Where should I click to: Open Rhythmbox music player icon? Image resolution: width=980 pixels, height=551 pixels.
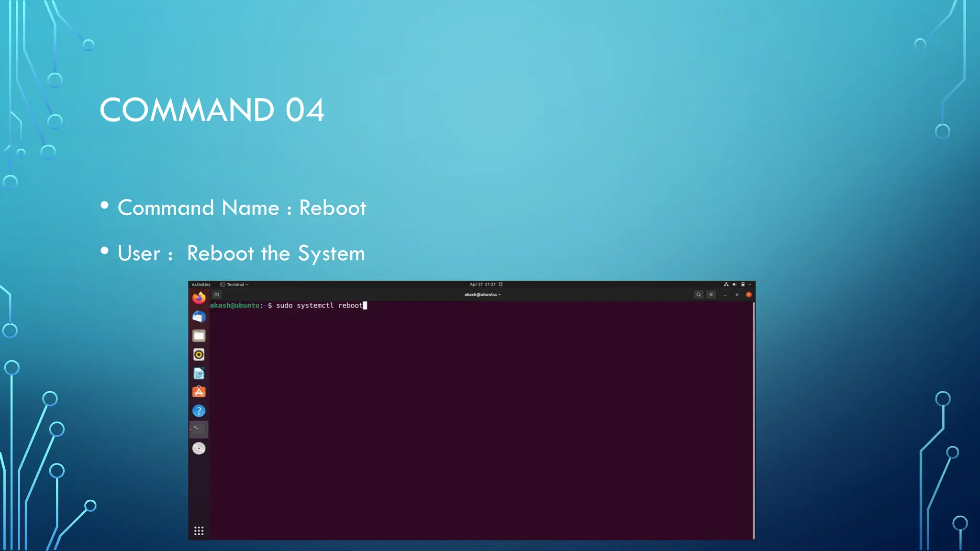click(x=199, y=354)
